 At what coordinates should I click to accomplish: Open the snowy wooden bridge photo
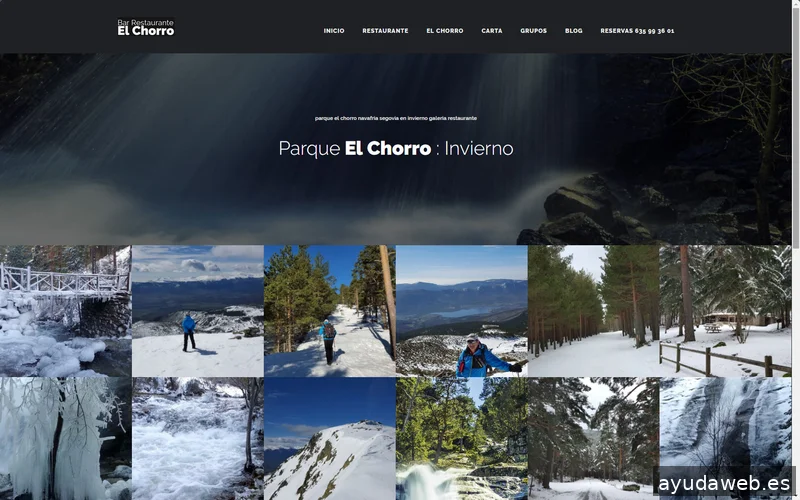[x=65, y=311]
